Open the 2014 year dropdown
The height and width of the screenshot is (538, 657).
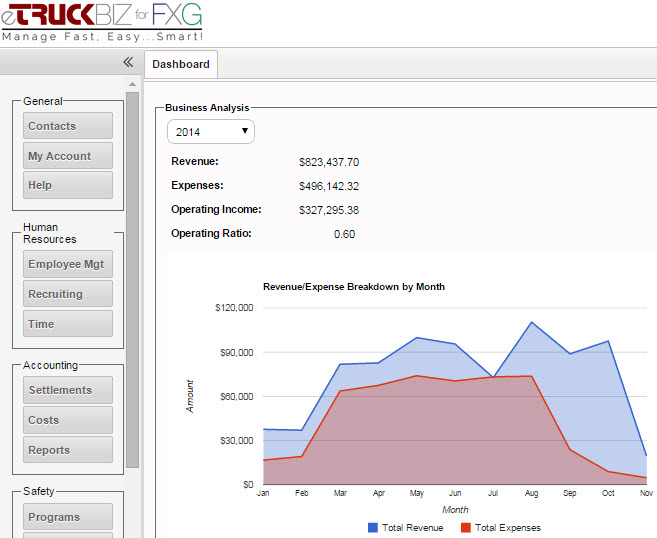pyautogui.click(x=211, y=132)
